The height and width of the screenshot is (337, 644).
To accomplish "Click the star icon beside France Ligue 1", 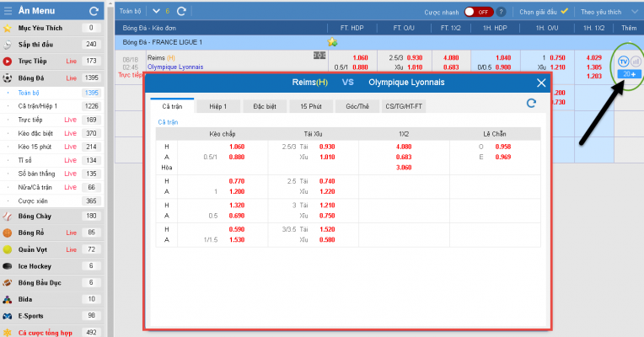I will coord(332,42).
